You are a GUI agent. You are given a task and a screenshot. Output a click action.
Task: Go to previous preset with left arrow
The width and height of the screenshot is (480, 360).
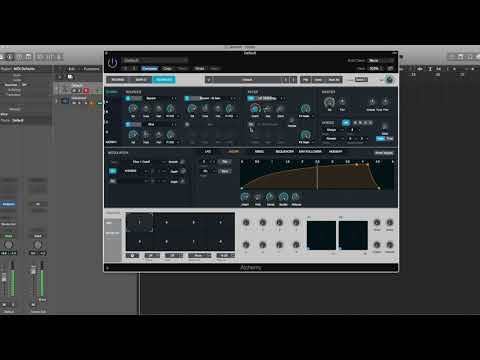click(x=286, y=80)
